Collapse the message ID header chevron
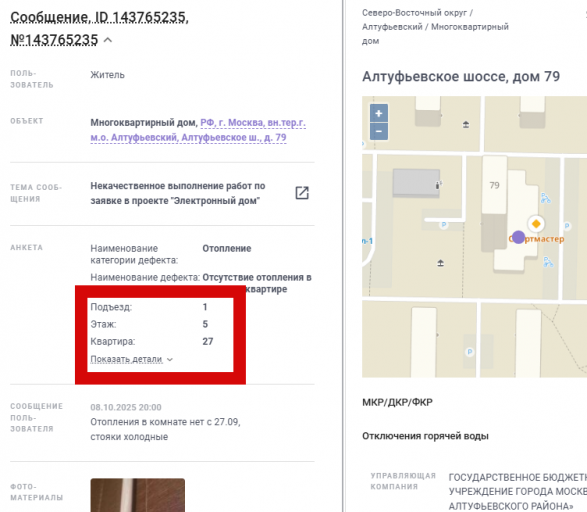This screenshot has height=512, width=587. (x=108, y=40)
